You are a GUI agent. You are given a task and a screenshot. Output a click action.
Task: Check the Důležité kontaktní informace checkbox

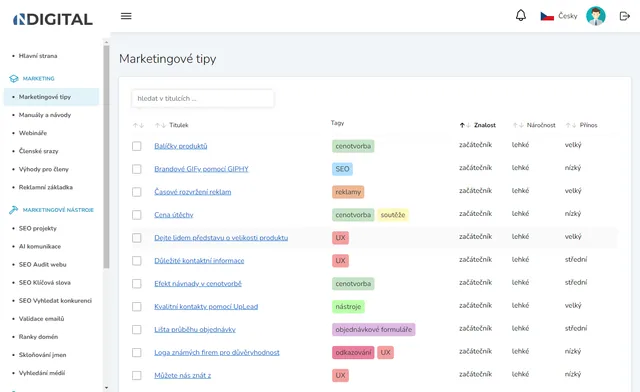(137, 261)
